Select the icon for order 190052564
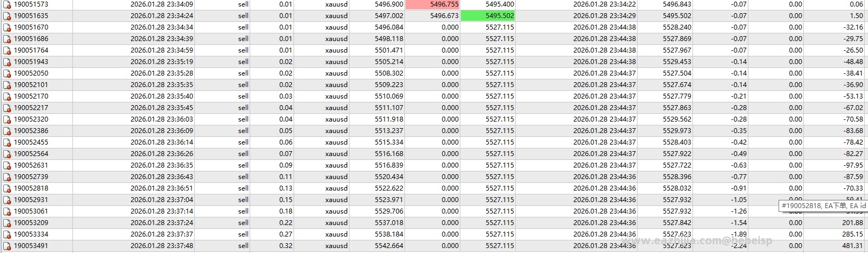 click(7, 154)
